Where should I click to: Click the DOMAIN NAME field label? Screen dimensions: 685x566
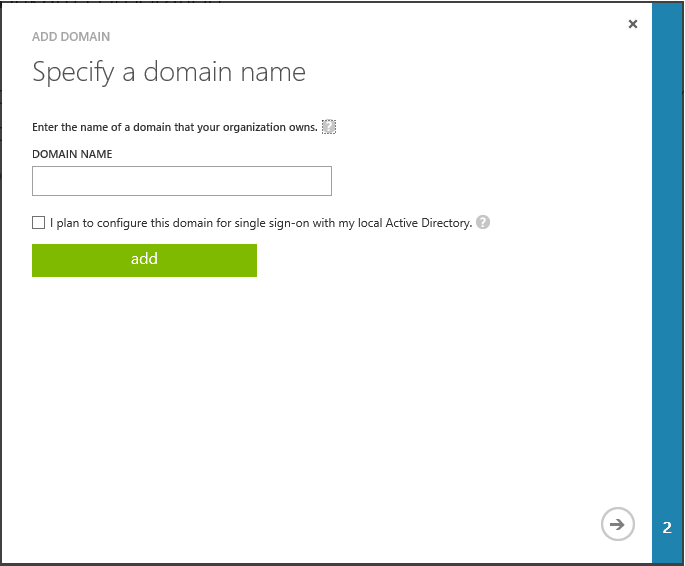pyautogui.click(x=72, y=154)
